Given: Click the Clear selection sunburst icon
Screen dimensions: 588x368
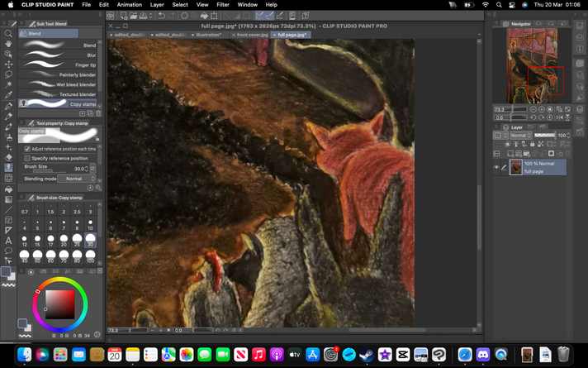Looking at the screenshot, I should (x=184, y=16).
